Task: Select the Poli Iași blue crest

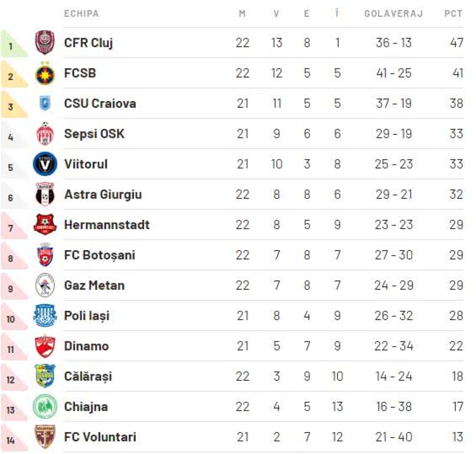Action: pyautogui.click(x=45, y=316)
